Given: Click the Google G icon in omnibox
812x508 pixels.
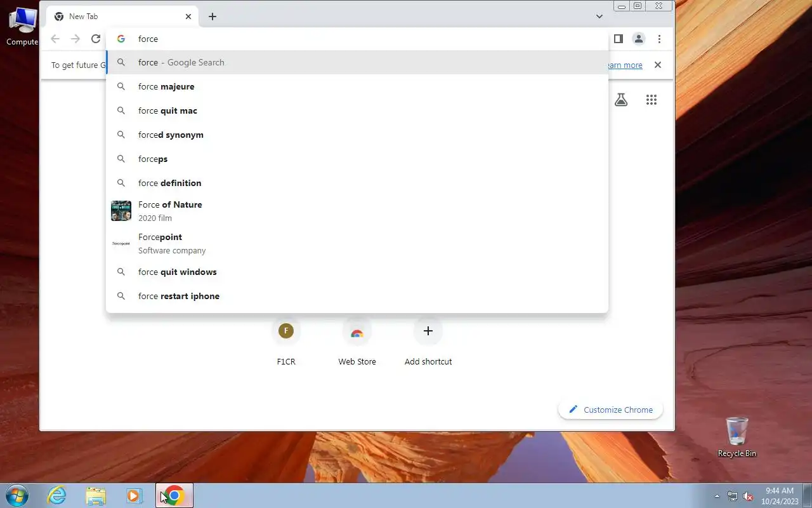Looking at the screenshot, I should [121, 39].
